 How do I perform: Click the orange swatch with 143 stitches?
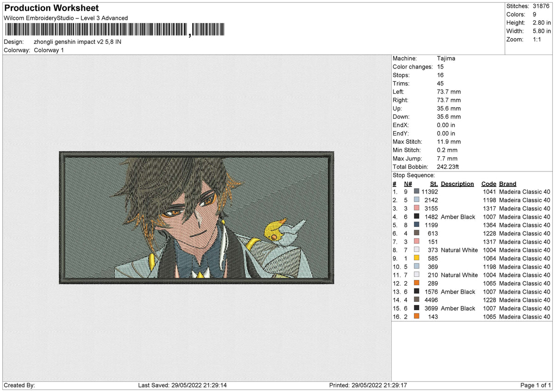[417, 317]
